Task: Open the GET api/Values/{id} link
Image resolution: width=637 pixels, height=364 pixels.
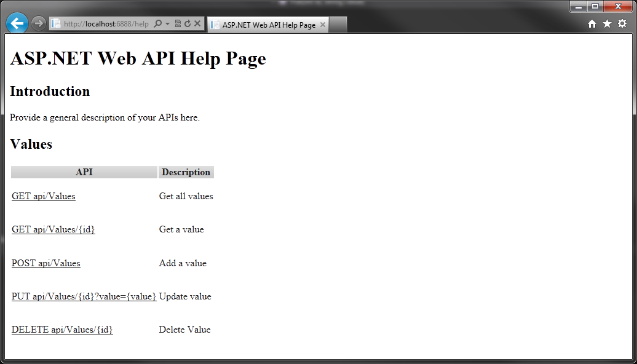Action: (53, 229)
